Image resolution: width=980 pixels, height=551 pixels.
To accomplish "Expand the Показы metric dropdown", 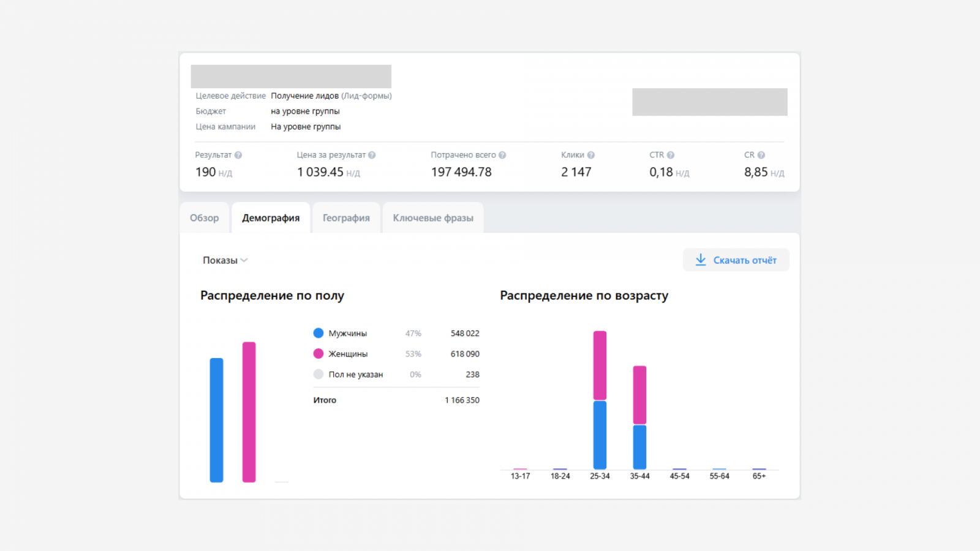I will pyautogui.click(x=225, y=260).
